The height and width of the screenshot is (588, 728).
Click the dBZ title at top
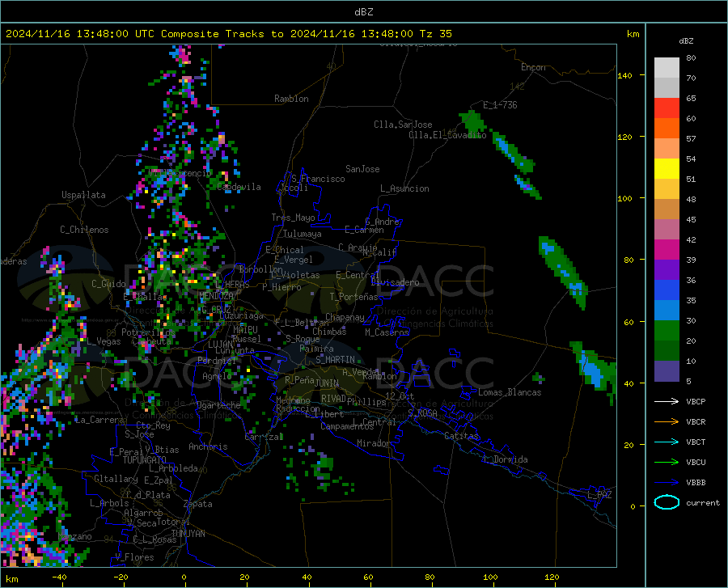363,12
